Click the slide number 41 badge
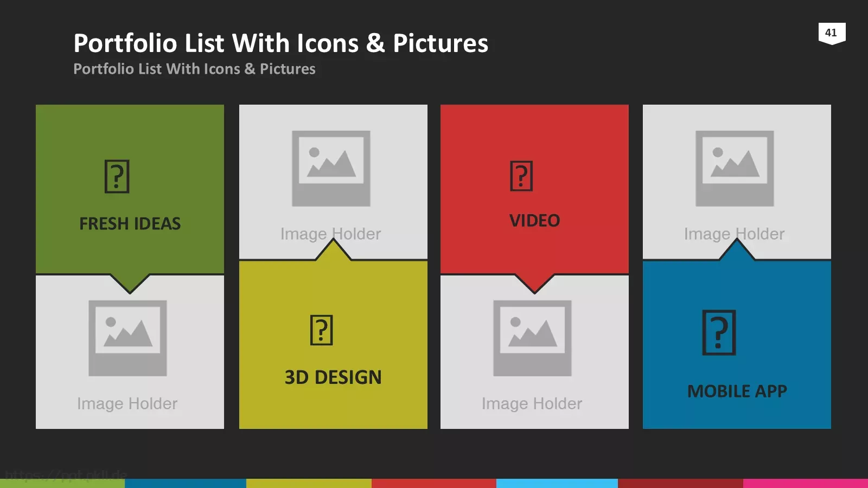The height and width of the screenshot is (488, 868). (832, 33)
